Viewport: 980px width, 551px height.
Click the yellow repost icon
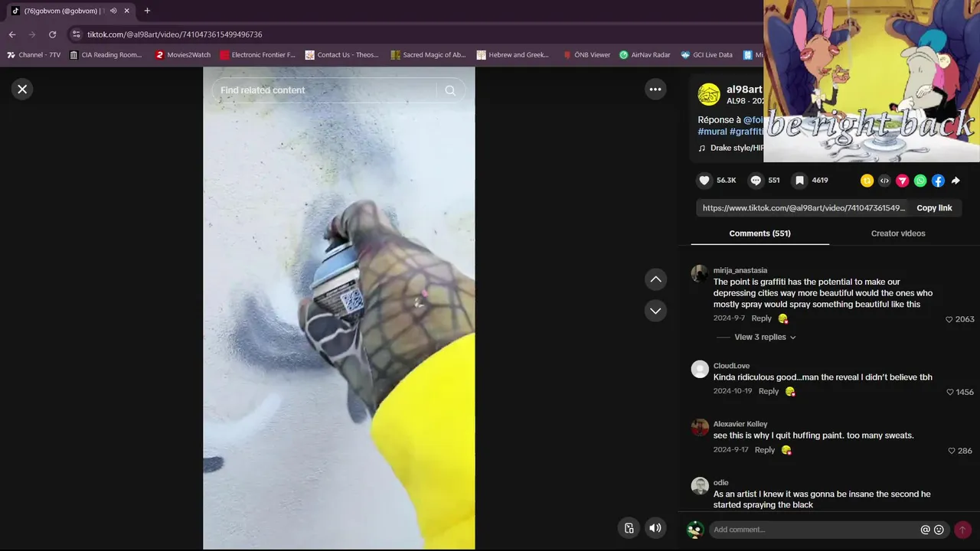pos(867,181)
